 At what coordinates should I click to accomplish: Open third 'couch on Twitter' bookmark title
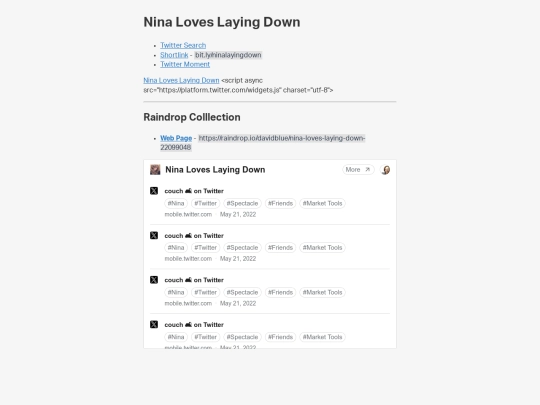[x=194, y=280]
